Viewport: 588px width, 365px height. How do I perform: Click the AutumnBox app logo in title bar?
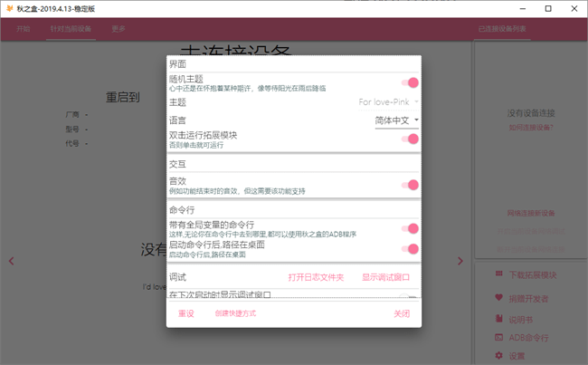tap(10, 8)
